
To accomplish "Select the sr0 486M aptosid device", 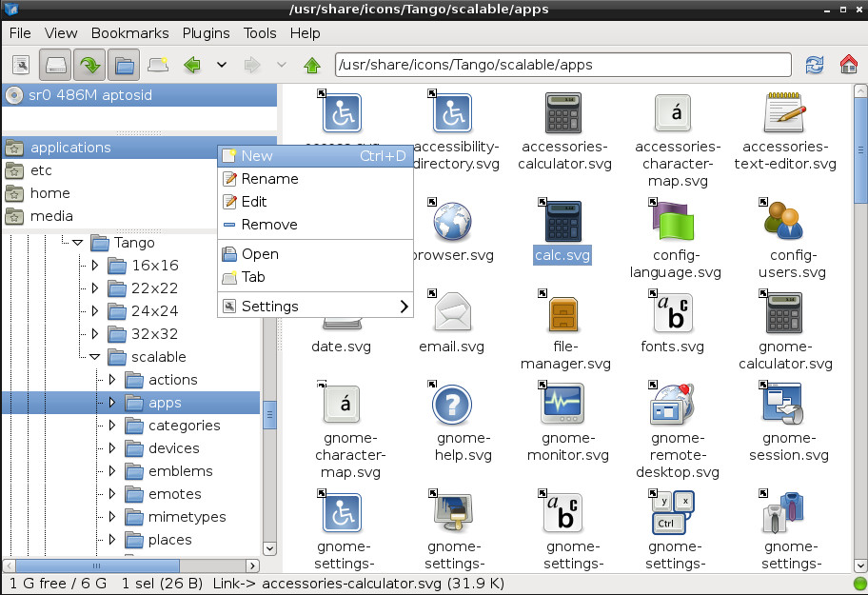I will pos(140,95).
